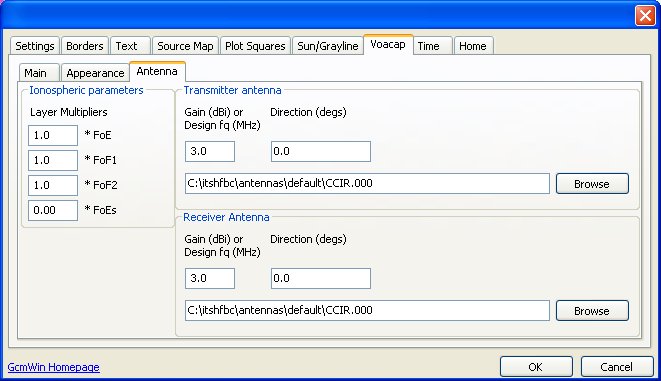Open the Appearance sub-tab
Image resolution: width=661 pixels, height=381 pixels.
pos(95,72)
